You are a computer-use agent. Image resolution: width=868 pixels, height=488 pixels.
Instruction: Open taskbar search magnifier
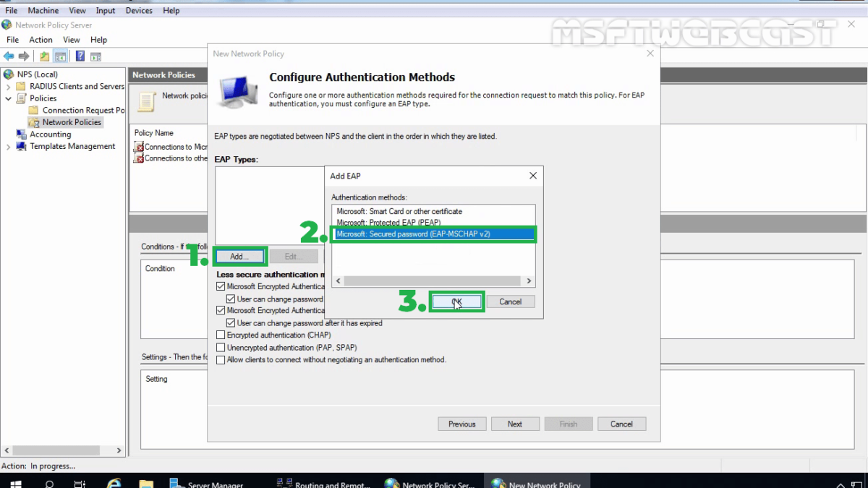(x=49, y=484)
